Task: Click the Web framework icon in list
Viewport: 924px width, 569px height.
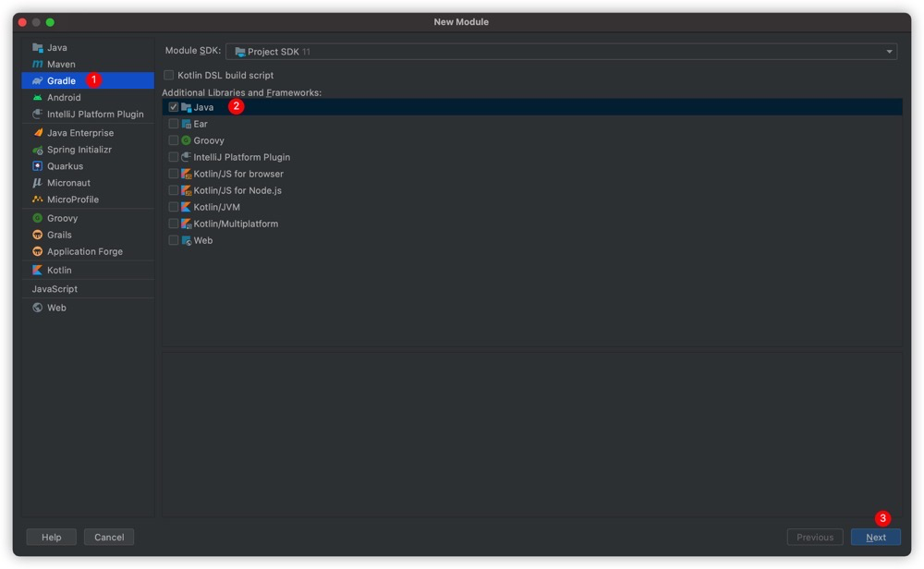Action: (187, 240)
